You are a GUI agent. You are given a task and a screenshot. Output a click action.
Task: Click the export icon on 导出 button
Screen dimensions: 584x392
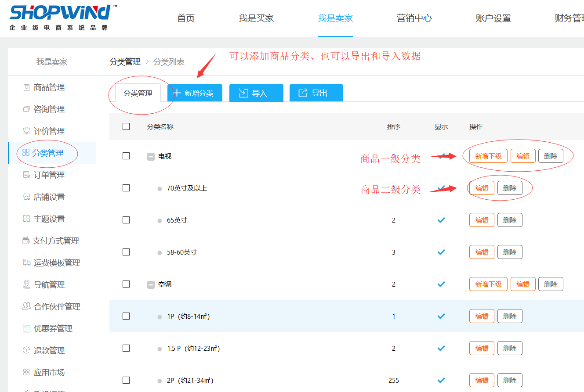point(303,93)
